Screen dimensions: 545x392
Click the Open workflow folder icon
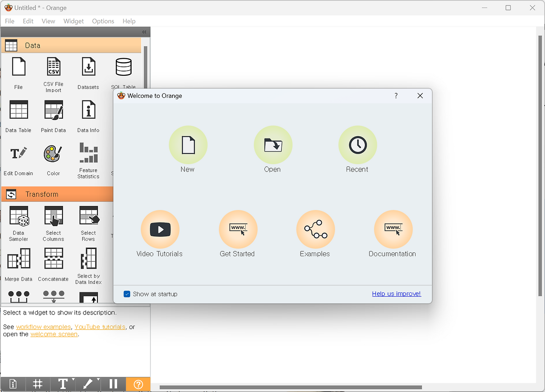(x=273, y=145)
